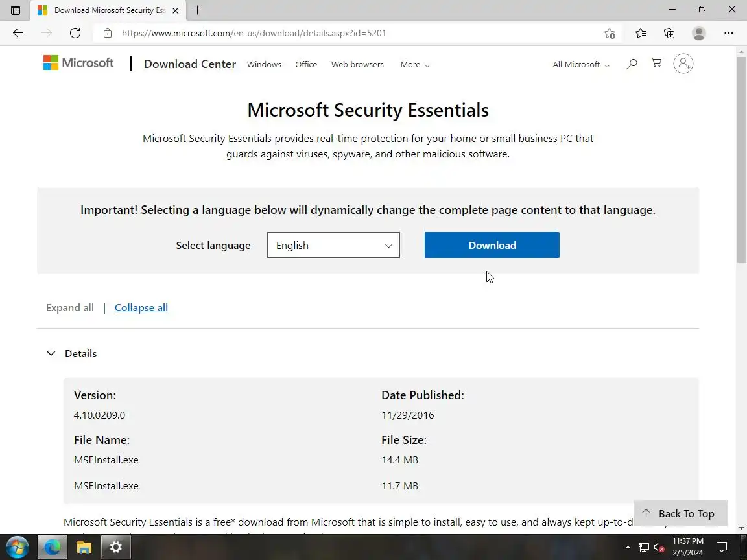
Task: Collapse the Details section
Action: (x=51, y=354)
